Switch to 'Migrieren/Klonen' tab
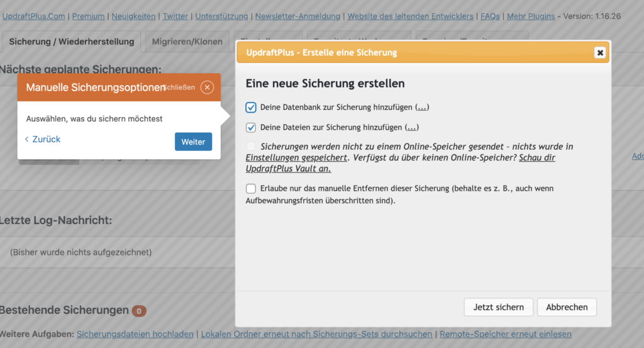The height and width of the screenshot is (348, 644). click(187, 42)
